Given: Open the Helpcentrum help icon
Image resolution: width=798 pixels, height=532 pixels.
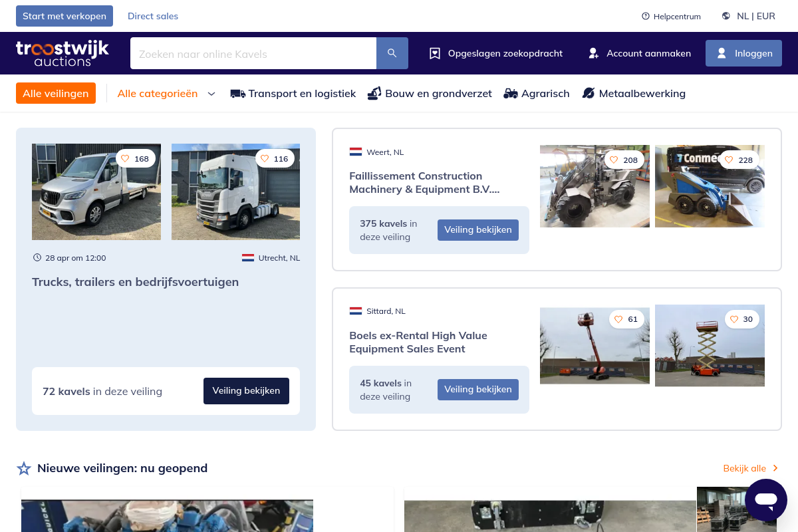Looking at the screenshot, I should tap(645, 16).
